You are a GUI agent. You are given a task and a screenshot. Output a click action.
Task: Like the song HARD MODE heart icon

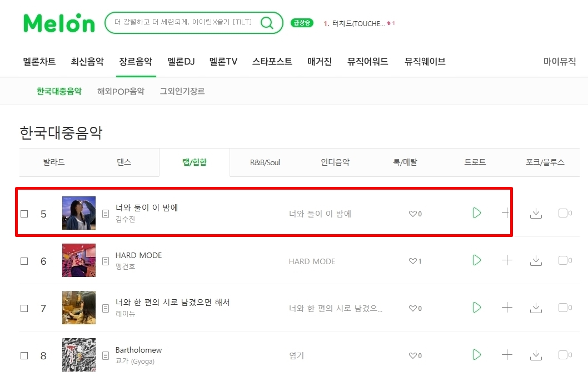point(412,261)
